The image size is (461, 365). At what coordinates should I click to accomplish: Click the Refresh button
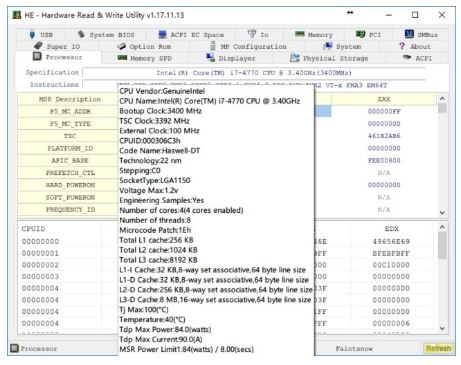(438, 348)
